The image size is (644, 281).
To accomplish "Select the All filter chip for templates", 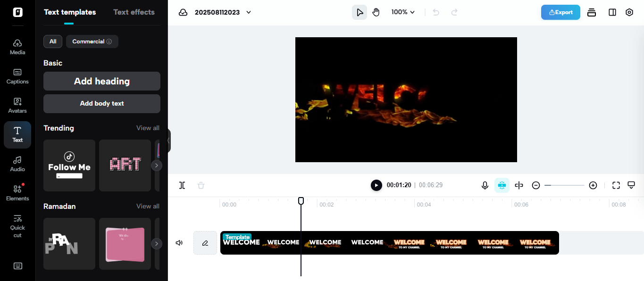I will 52,41.
